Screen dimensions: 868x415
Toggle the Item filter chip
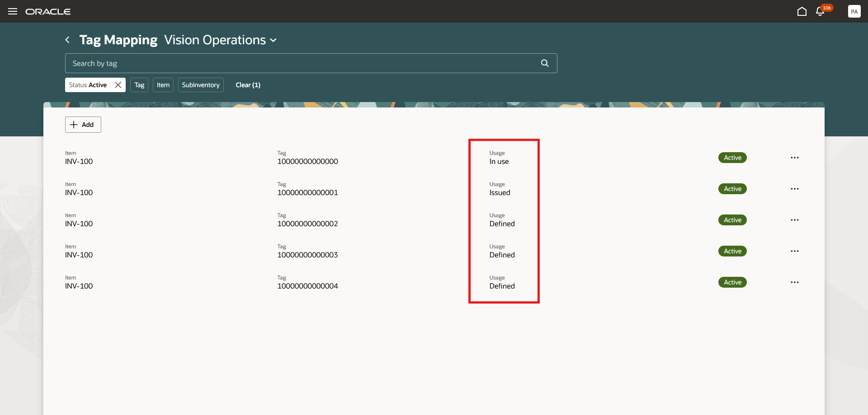tap(163, 84)
